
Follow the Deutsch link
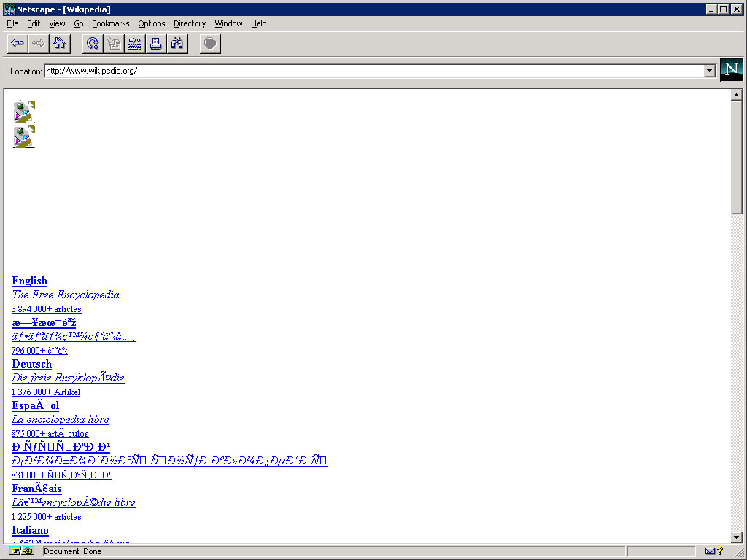point(31,365)
